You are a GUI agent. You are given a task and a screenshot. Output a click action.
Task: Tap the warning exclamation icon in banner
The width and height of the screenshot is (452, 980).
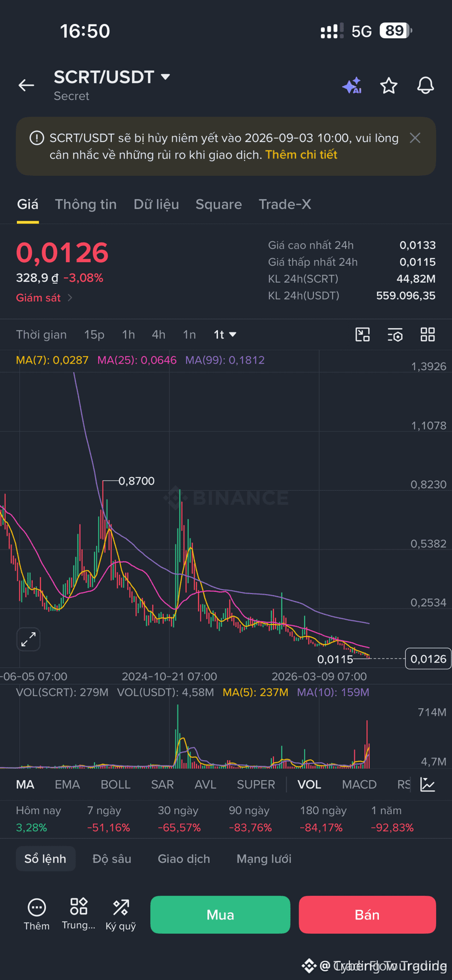pos(37,138)
